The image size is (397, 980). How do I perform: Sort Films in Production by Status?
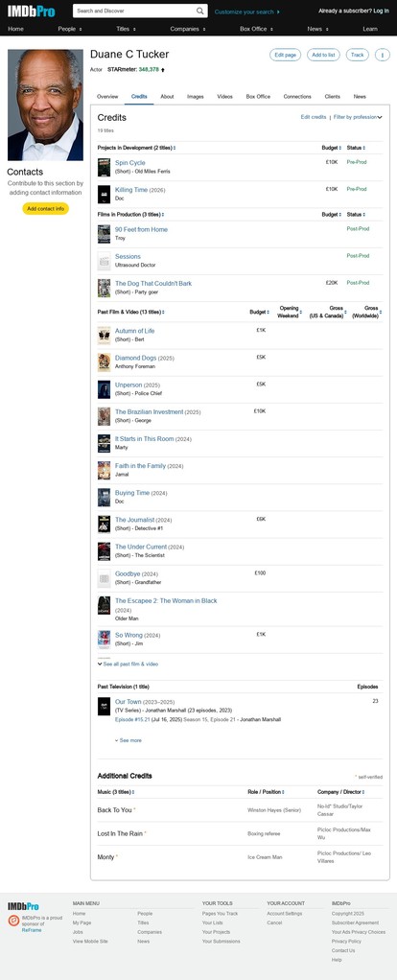click(356, 215)
